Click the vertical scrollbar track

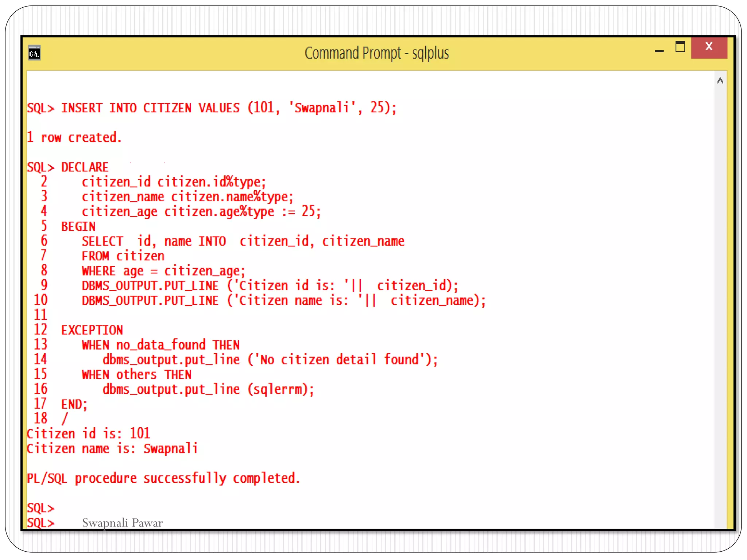click(720, 292)
